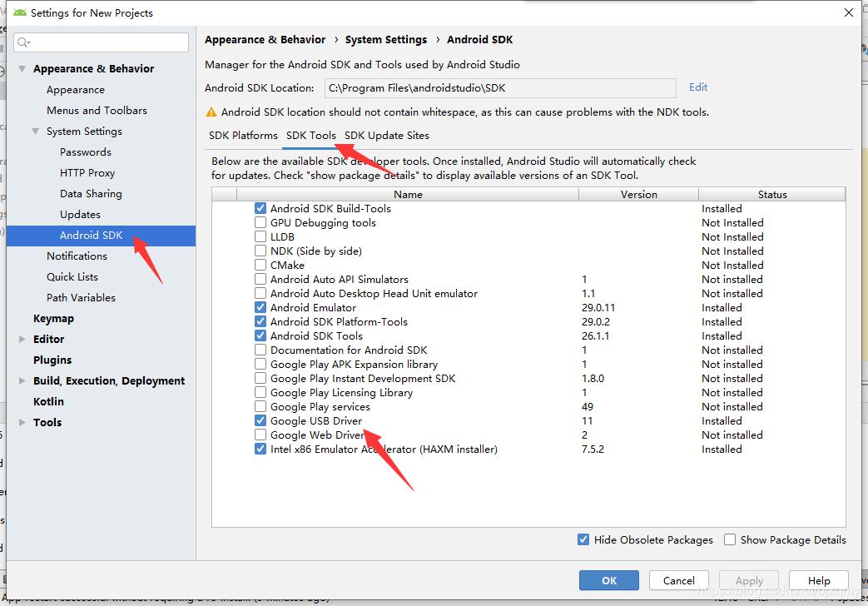This screenshot has height=606, width=868.
Task: Select Path Variables settings
Action: pyautogui.click(x=81, y=297)
